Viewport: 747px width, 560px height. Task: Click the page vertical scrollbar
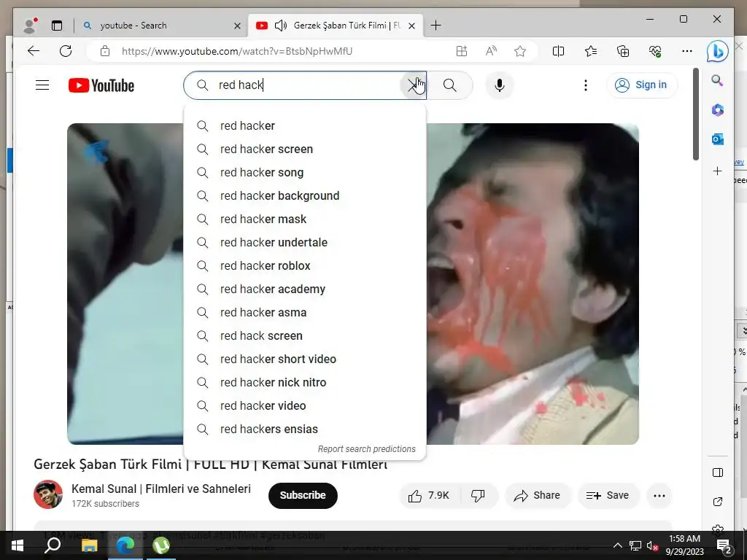(x=695, y=114)
